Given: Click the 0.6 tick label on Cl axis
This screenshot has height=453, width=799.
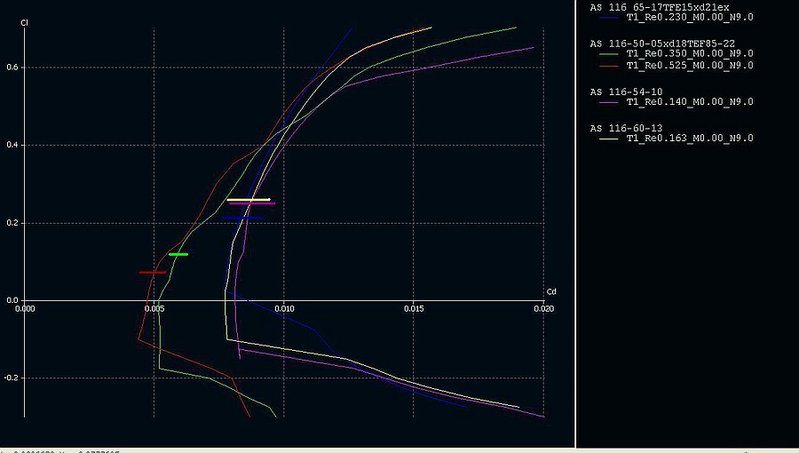Looking at the screenshot, I should [13, 67].
